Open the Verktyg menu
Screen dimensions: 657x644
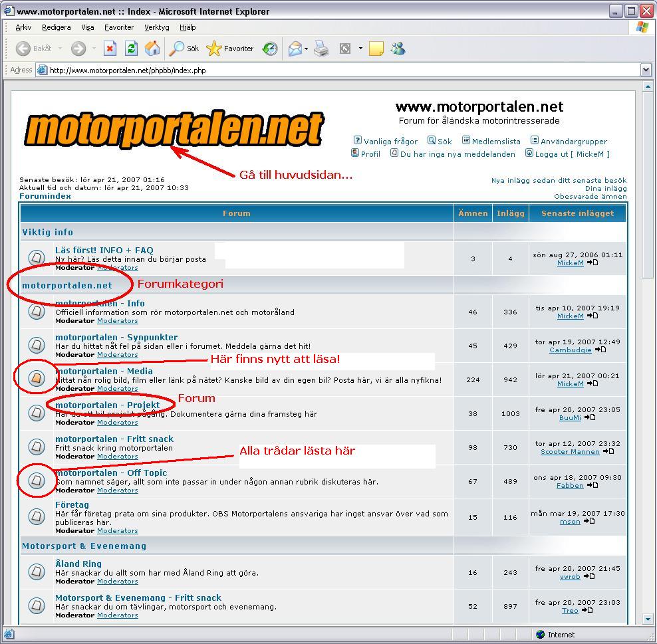(x=157, y=28)
